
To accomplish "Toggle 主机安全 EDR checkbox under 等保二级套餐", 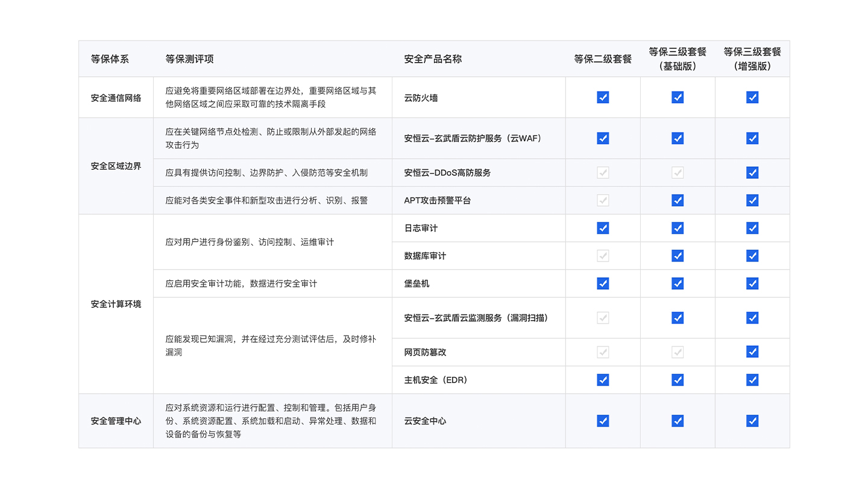I will (x=603, y=380).
